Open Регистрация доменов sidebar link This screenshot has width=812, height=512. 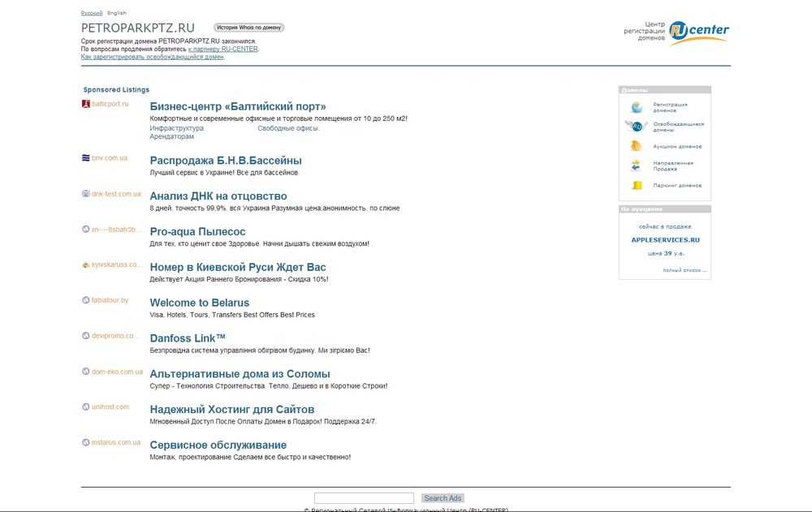click(x=670, y=107)
